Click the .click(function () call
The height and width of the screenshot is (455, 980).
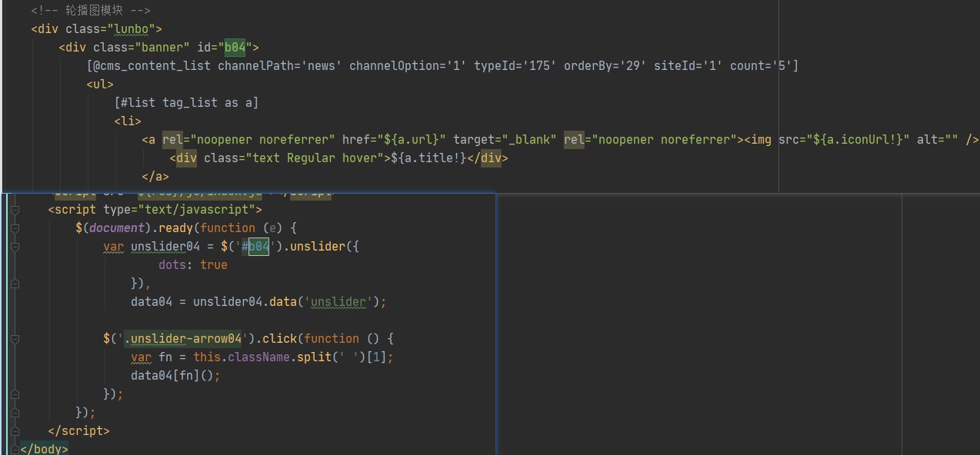325,339
